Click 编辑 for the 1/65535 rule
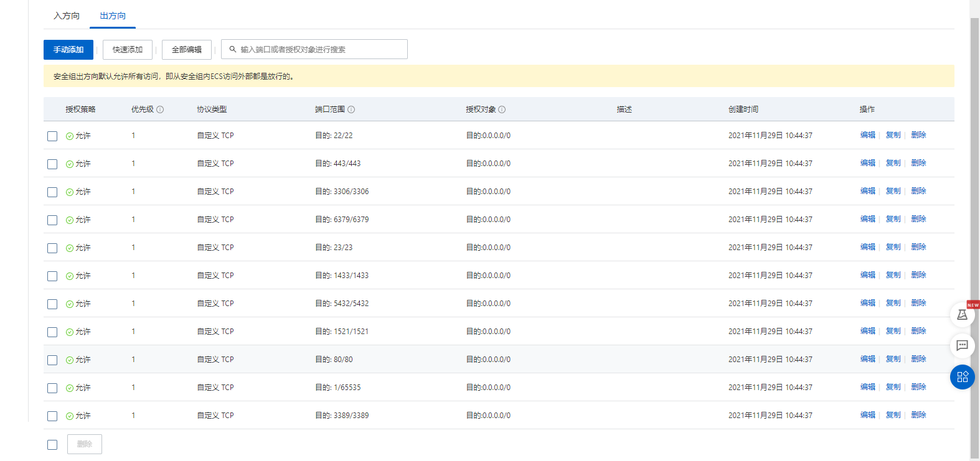Image resolution: width=980 pixels, height=461 pixels. [x=868, y=387]
